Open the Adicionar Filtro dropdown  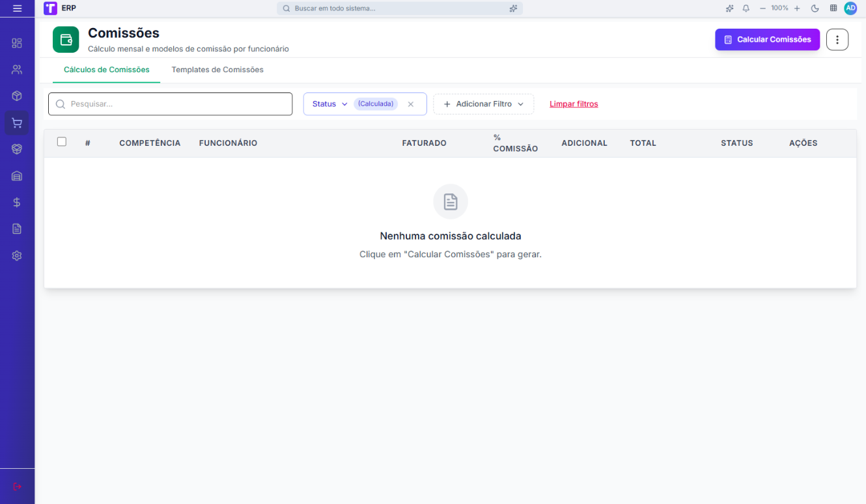click(484, 104)
